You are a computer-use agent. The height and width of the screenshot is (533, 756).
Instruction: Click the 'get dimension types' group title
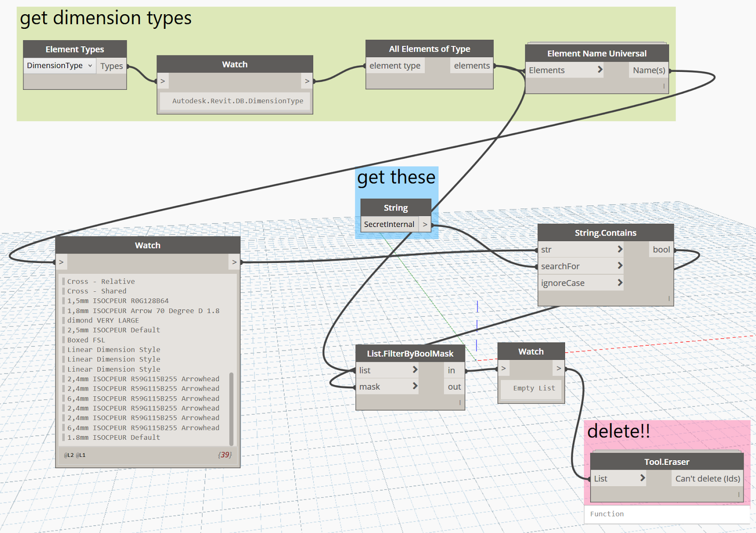tap(106, 18)
